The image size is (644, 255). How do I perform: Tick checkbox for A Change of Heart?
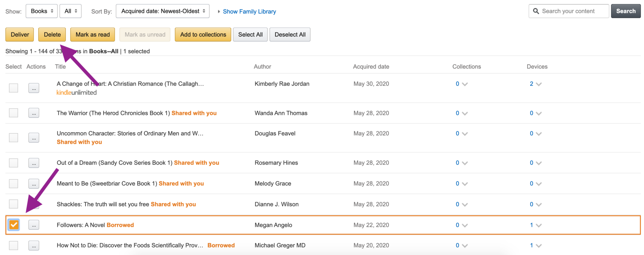point(14,88)
